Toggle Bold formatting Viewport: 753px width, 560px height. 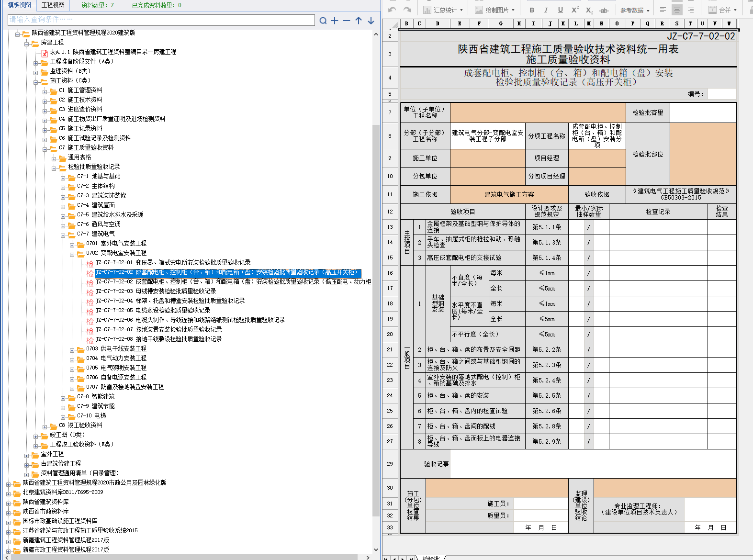[532, 10]
